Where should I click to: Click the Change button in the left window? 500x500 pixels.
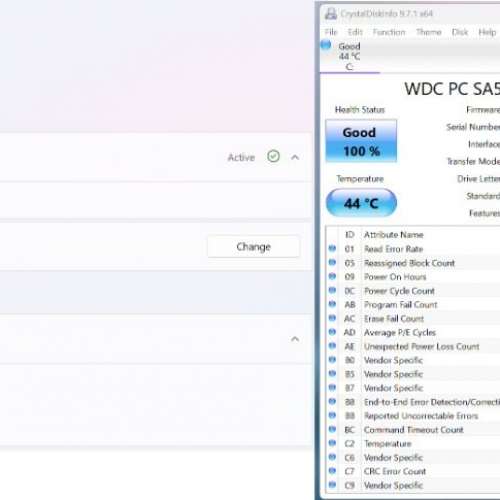click(253, 247)
